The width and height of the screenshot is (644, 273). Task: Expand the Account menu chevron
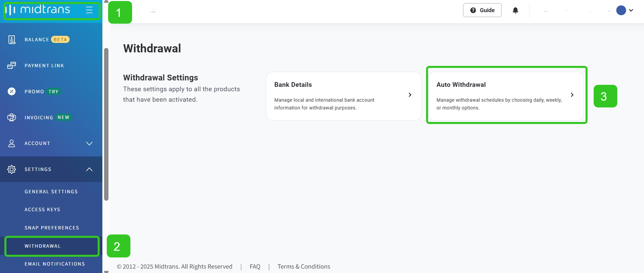tap(89, 143)
